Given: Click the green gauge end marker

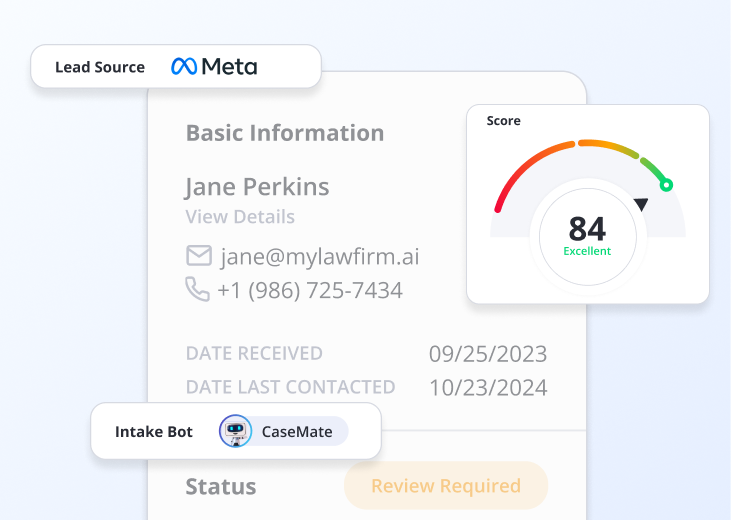Looking at the screenshot, I should tap(666, 185).
